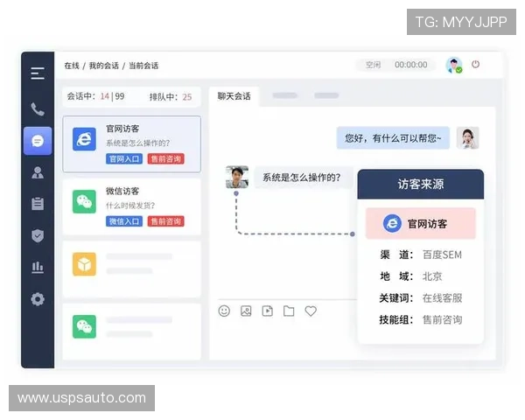Click the 北京 region value
The height and width of the screenshot is (420, 525).
[x=432, y=276]
